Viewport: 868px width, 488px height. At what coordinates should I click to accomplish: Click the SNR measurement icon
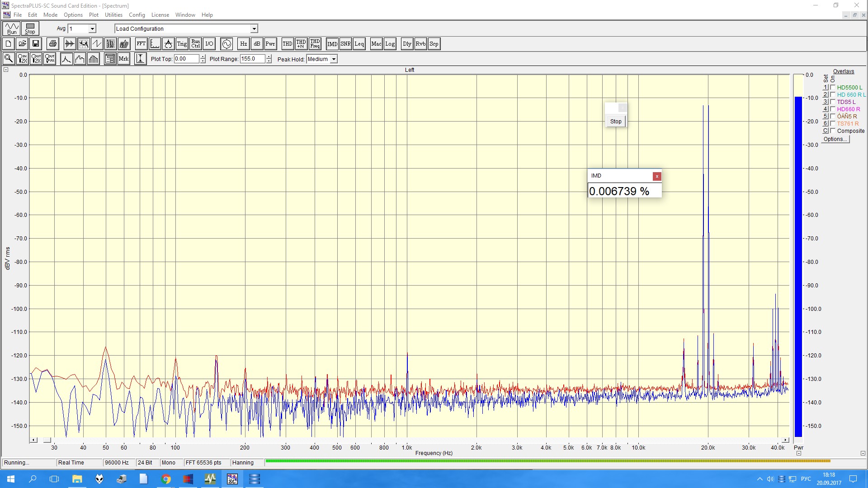345,44
